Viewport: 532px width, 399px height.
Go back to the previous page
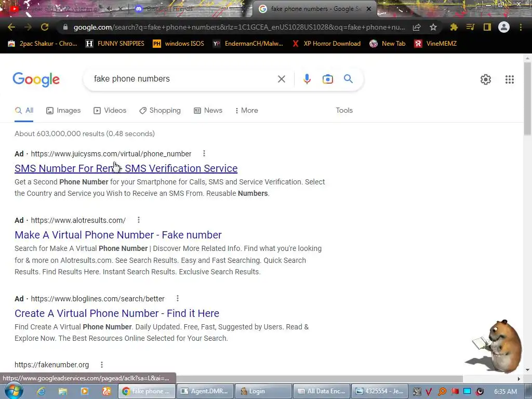(x=11, y=27)
